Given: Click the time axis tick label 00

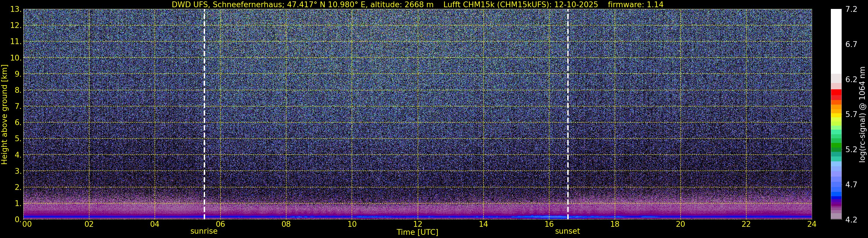Looking at the screenshot, I should (x=27, y=224).
